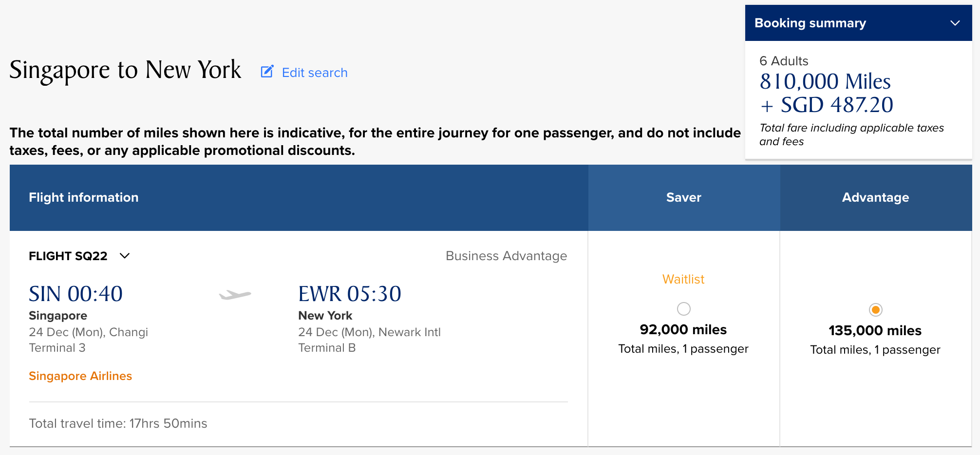Click the airplane icon between airports
Viewport: 980px width, 455px height.
click(235, 294)
